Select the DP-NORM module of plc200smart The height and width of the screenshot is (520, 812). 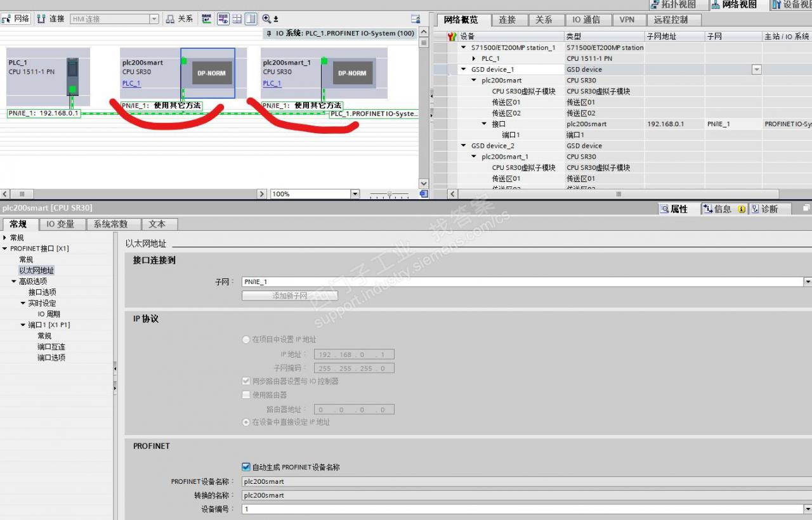click(x=212, y=73)
